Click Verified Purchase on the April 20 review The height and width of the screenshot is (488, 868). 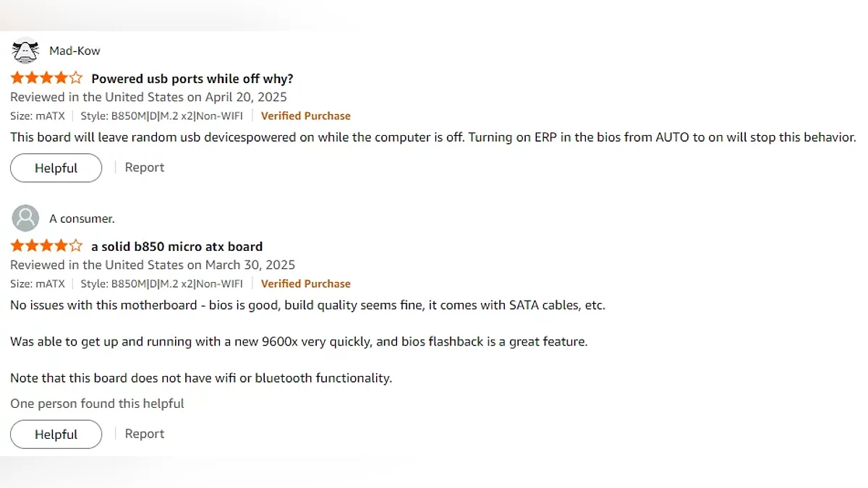[x=305, y=116]
